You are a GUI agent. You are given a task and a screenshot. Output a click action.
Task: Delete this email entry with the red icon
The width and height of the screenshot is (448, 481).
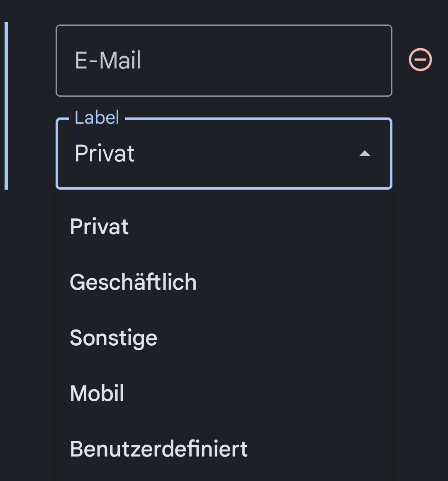point(420,60)
